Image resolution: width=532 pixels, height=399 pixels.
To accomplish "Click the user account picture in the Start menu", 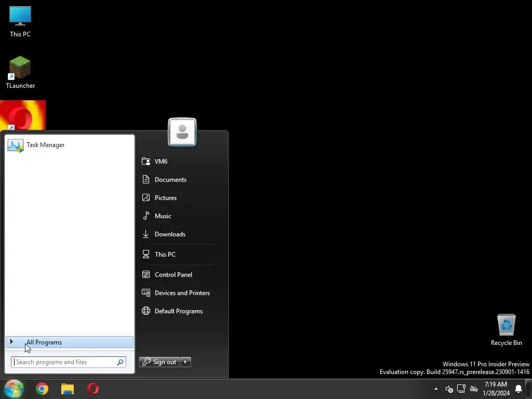I will (182, 132).
